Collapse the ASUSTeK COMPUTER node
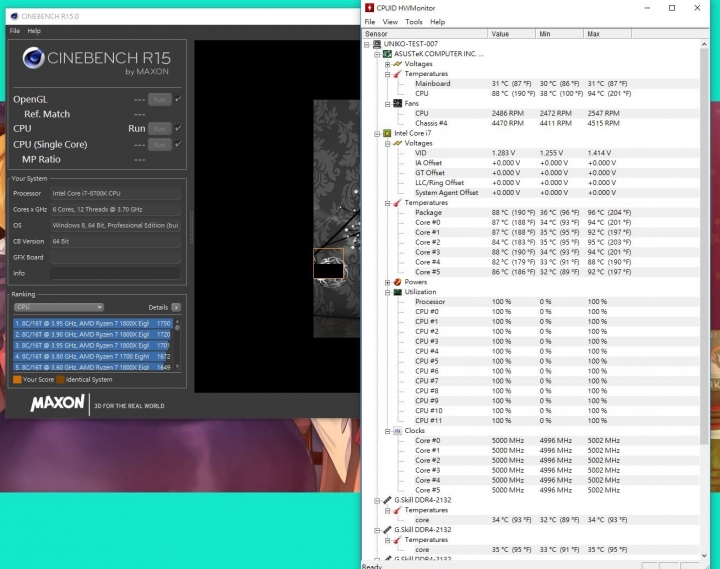The width and height of the screenshot is (720, 569). [377, 54]
